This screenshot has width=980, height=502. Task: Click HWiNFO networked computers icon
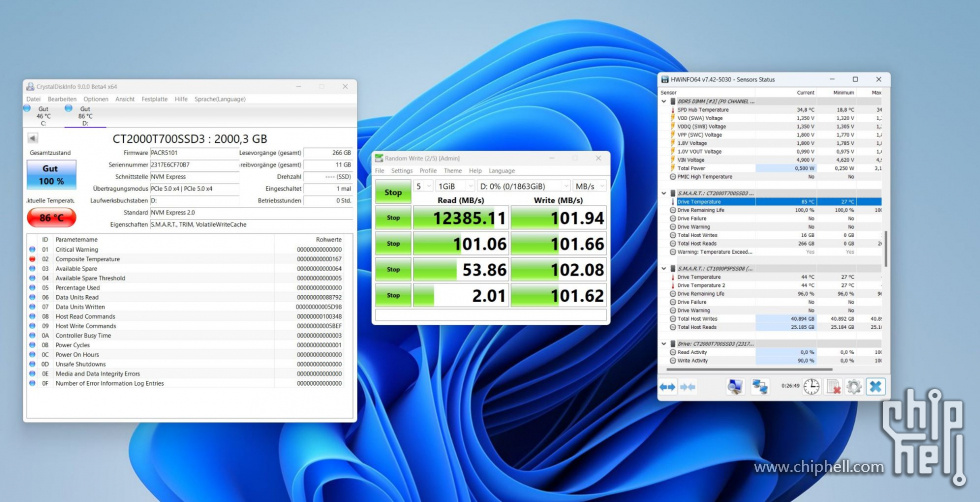pyautogui.click(x=760, y=386)
